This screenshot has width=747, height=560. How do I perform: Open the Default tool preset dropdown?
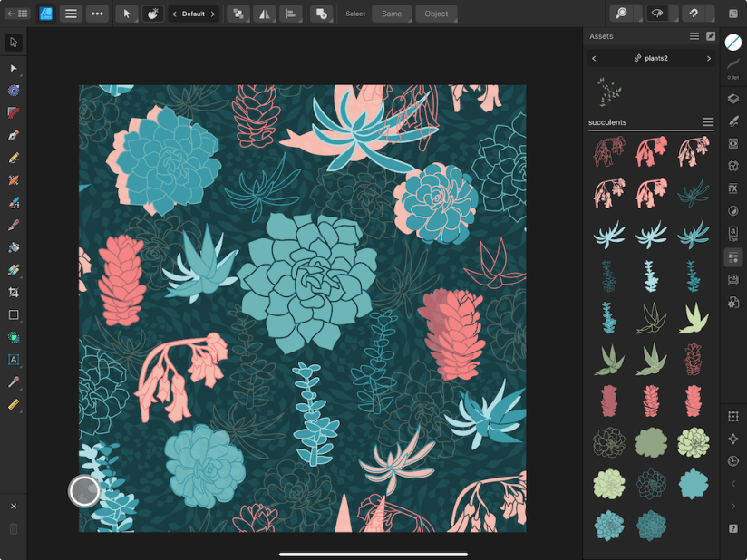(x=193, y=14)
